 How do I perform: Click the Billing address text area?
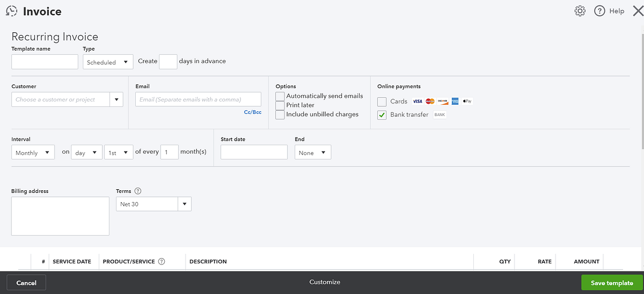pos(60,216)
